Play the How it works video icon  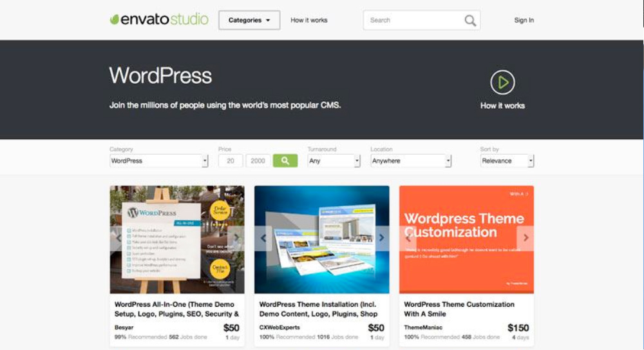502,83
